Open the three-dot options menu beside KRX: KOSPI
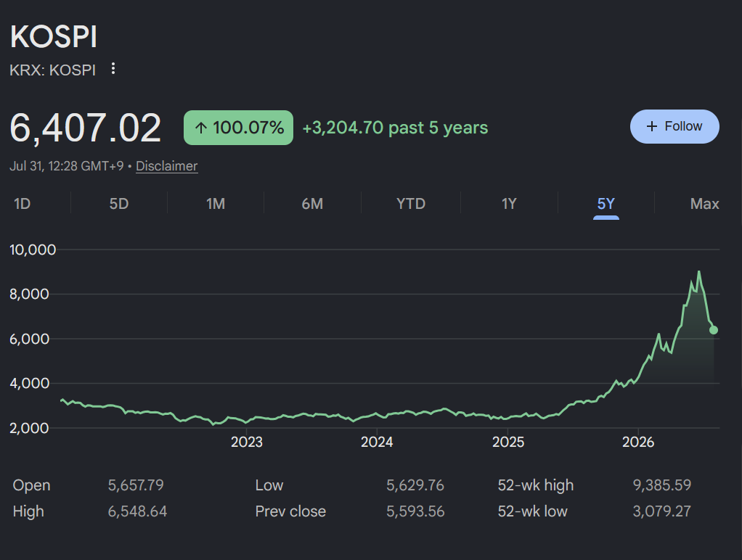The height and width of the screenshot is (560, 742). (x=113, y=69)
